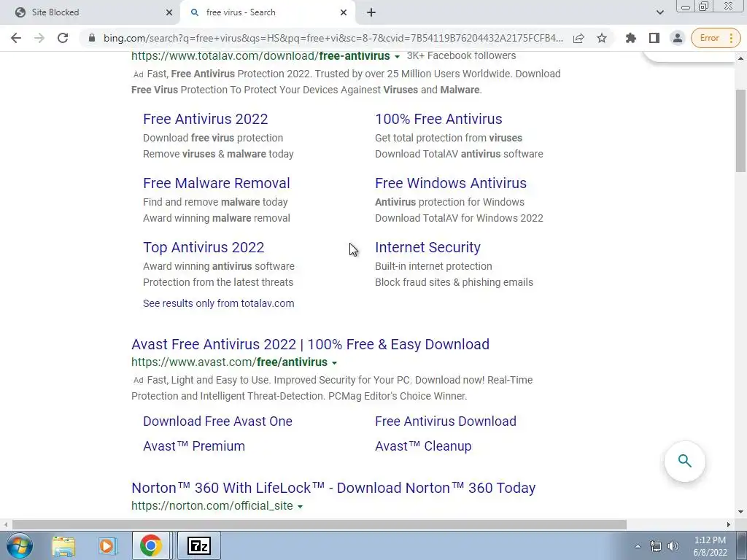This screenshot has width=747, height=560.
Task: Open Internet Security link
Action: click(x=427, y=248)
